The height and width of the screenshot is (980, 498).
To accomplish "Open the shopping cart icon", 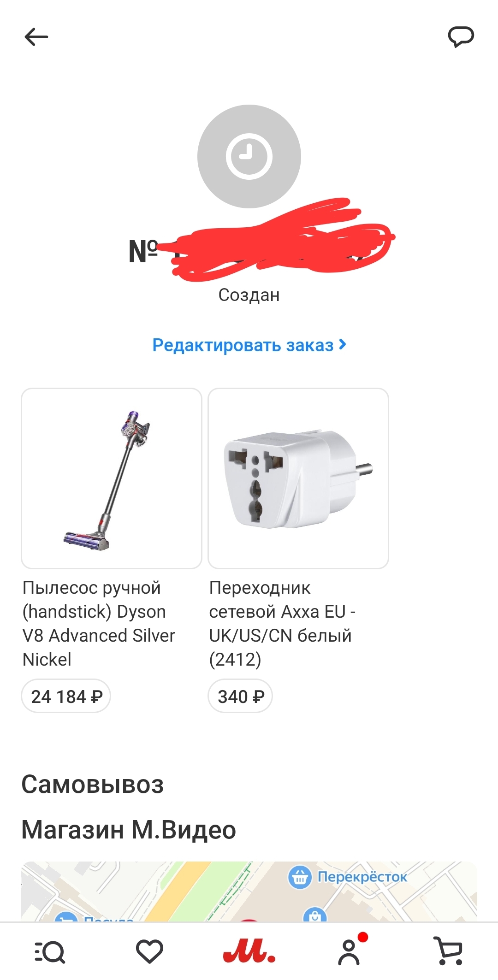I will click(449, 951).
